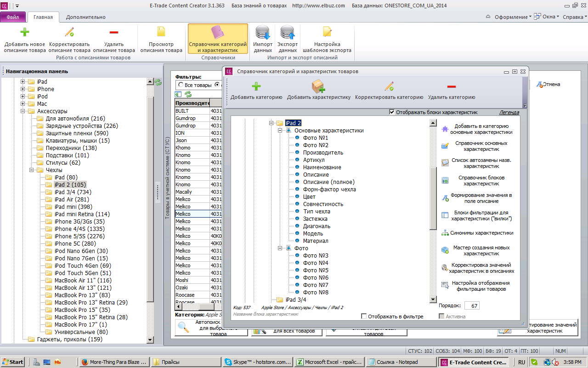
Task: Click RU language indicator in system tray
Action: pyautogui.click(x=521, y=362)
